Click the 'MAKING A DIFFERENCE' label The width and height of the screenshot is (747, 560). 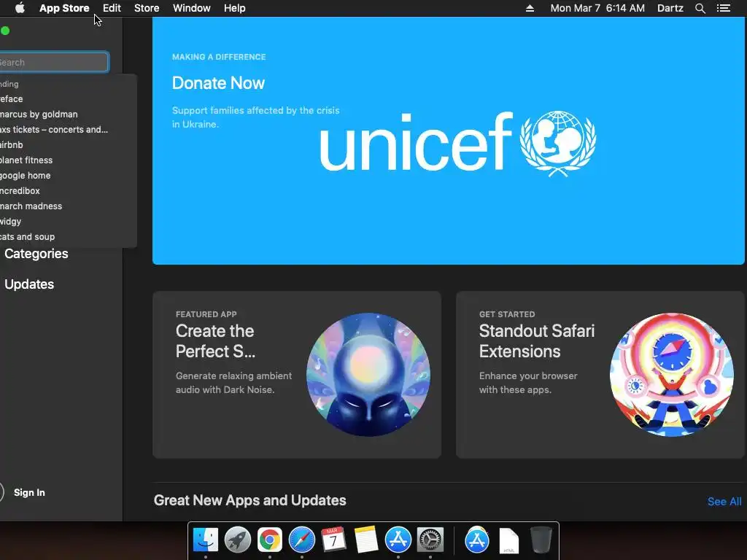(219, 57)
